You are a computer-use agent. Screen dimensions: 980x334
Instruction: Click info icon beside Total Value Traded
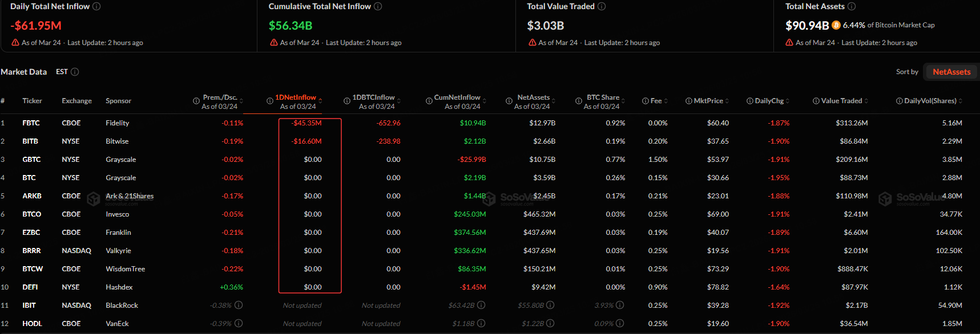pyautogui.click(x=602, y=6)
